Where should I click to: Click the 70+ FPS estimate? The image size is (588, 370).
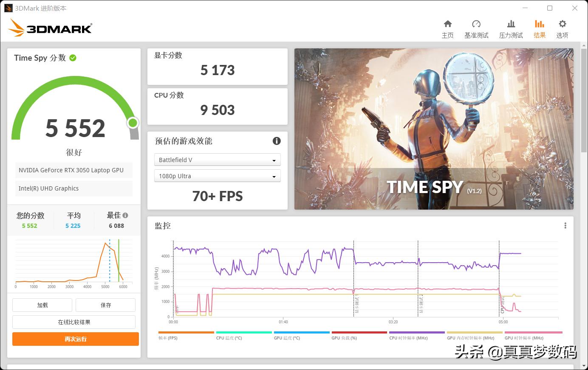218,196
